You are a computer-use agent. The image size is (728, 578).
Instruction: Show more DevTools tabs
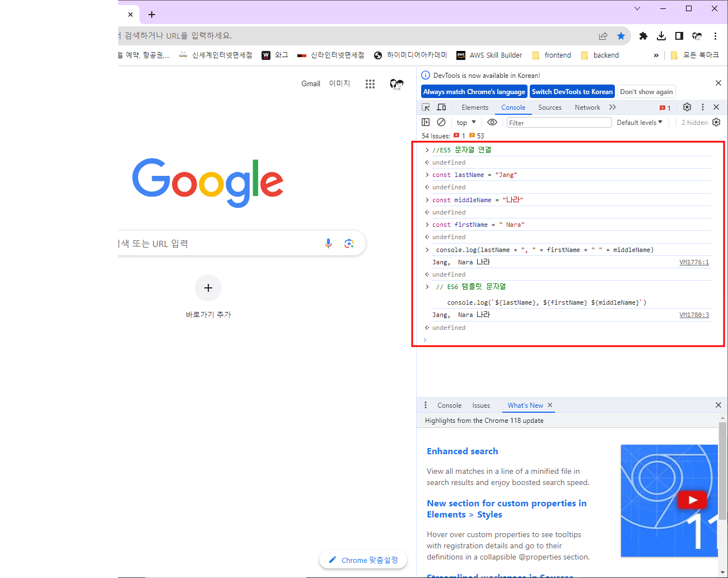[x=613, y=107]
